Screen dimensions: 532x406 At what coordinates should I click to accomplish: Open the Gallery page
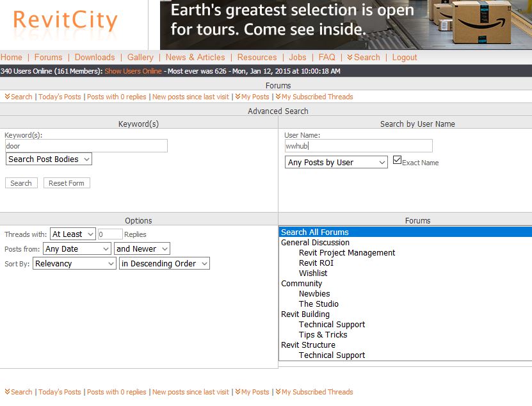coord(140,57)
